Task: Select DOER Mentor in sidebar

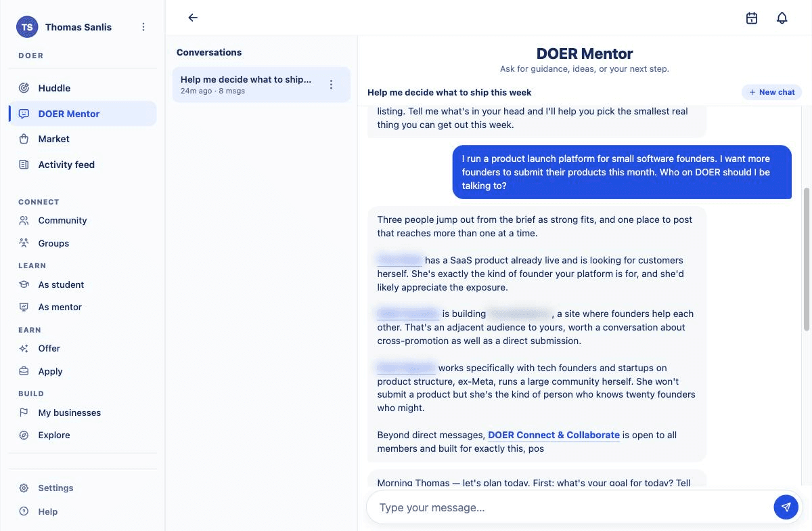Action: [83, 114]
